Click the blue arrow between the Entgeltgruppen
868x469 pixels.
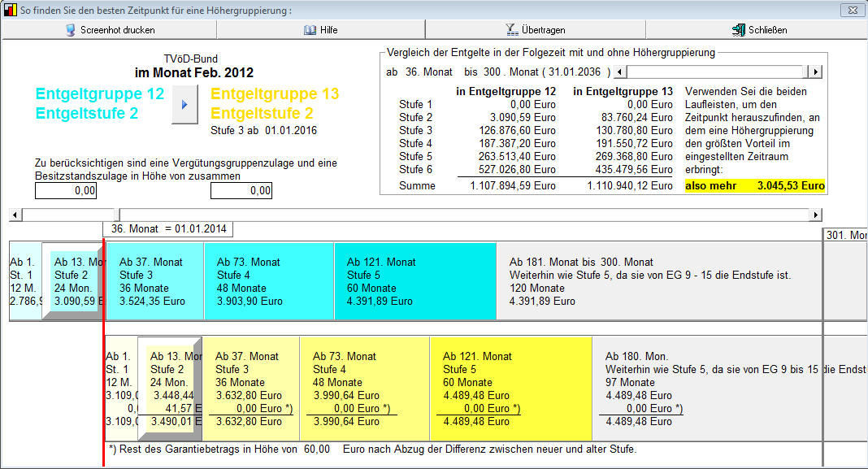(x=184, y=104)
